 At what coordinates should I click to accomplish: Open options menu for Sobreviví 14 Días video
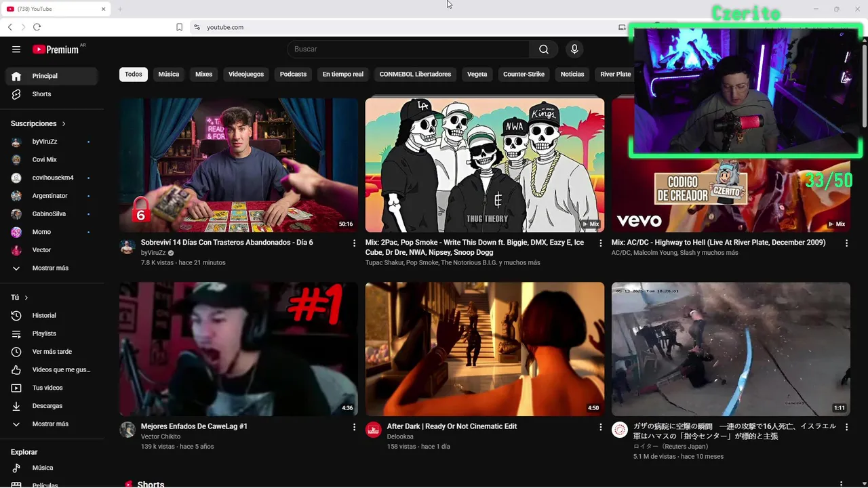(354, 243)
